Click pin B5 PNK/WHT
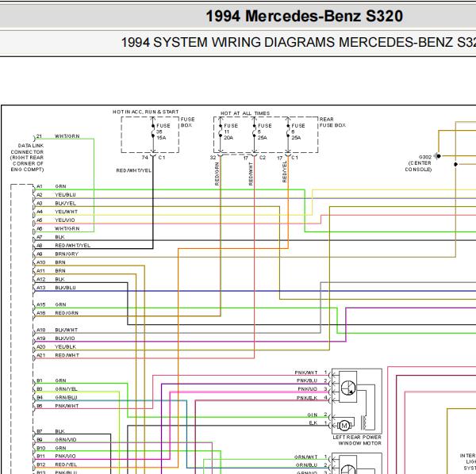Image resolution: width=476 pixels, height=474 pixels. click(x=57, y=406)
